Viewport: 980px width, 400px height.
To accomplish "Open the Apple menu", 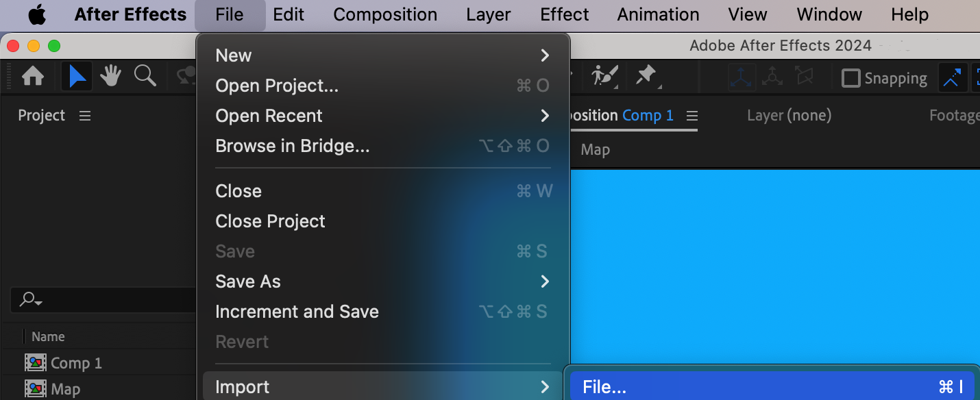I will (x=37, y=14).
